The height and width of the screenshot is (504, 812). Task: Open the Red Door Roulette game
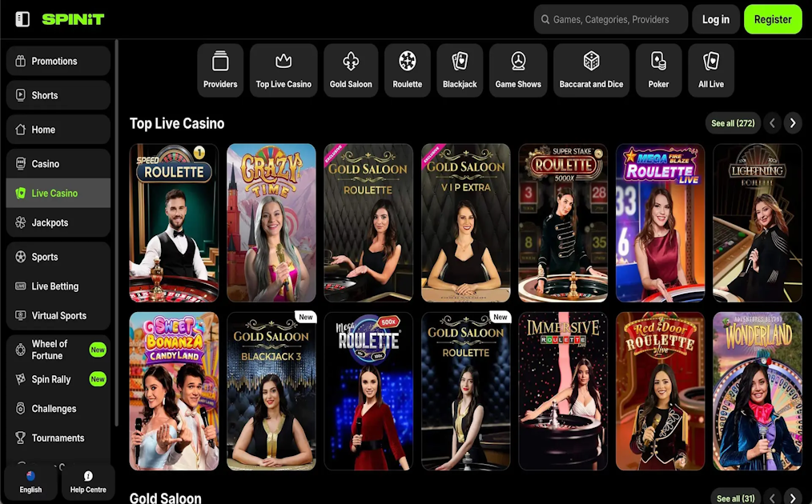pyautogui.click(x=661, y=391)
